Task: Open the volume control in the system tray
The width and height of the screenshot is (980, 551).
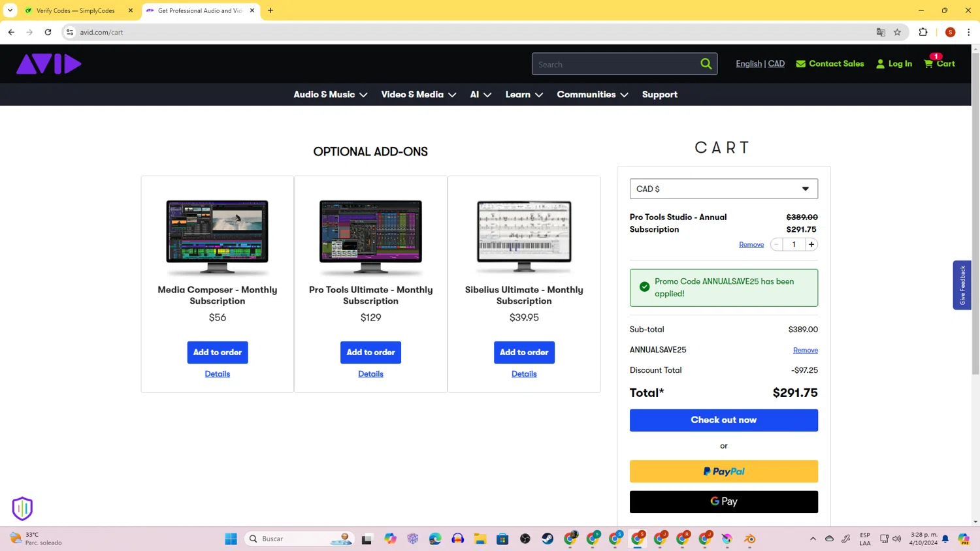Action: pos(897,539)
